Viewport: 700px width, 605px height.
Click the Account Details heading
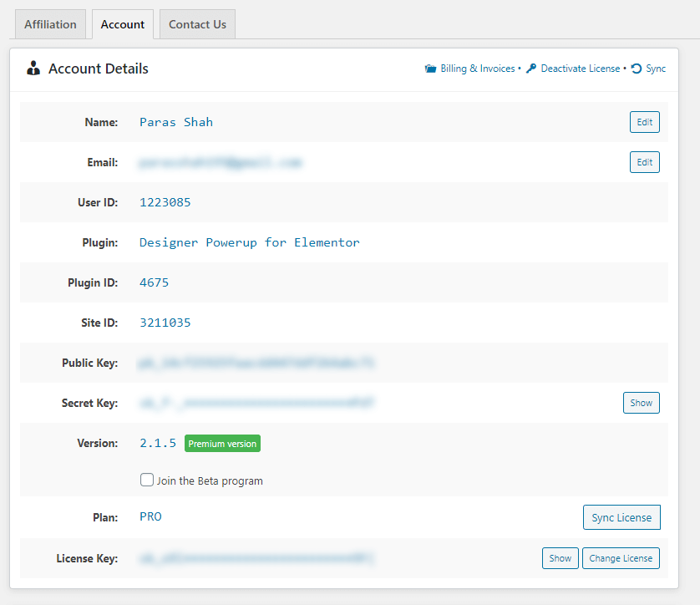tap(99, 69)
